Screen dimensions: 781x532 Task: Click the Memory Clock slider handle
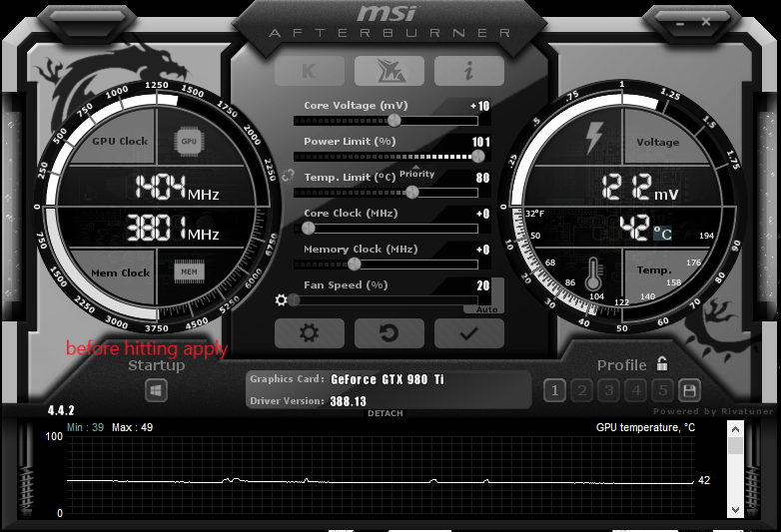[355, 264]
